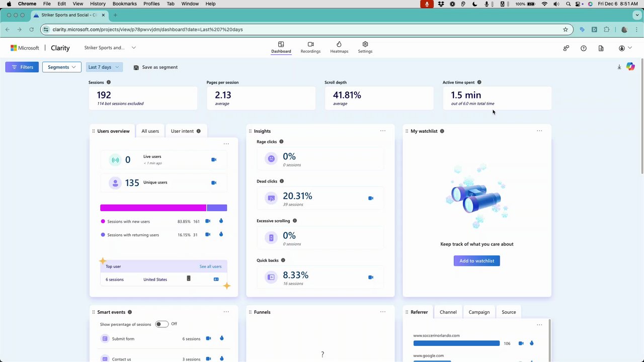644x362 pixels.
Task: Select the Channel tab
Action: 448,312
